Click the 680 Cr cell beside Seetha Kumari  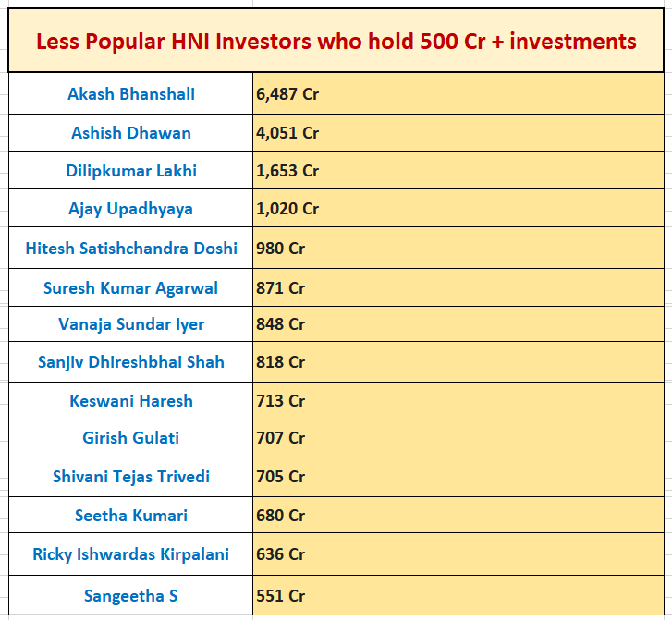coord(458,515)
